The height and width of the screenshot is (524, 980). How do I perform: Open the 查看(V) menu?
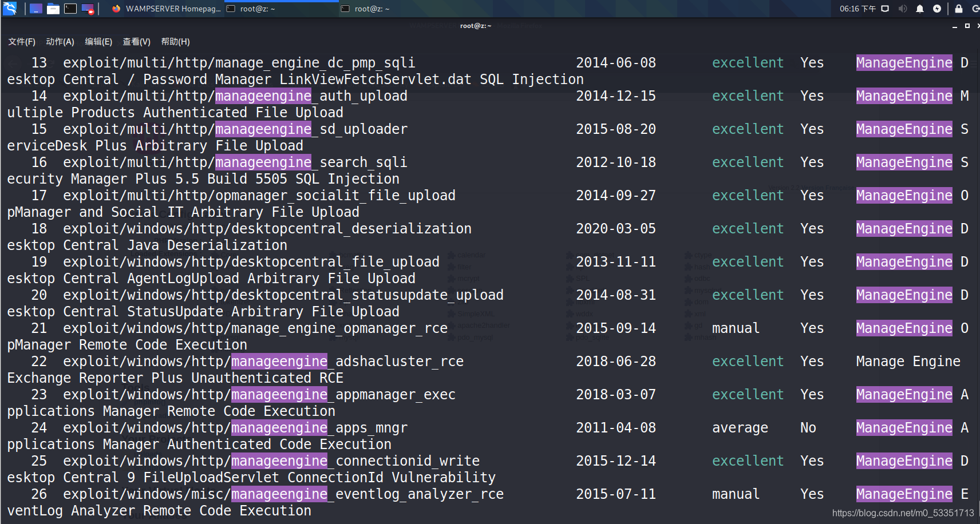click(137, 42)
